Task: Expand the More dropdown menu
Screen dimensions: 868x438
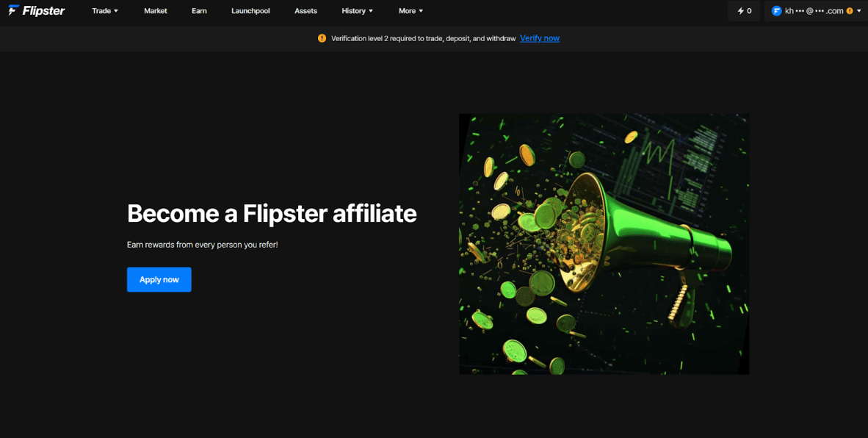Action: coord(411,10)
